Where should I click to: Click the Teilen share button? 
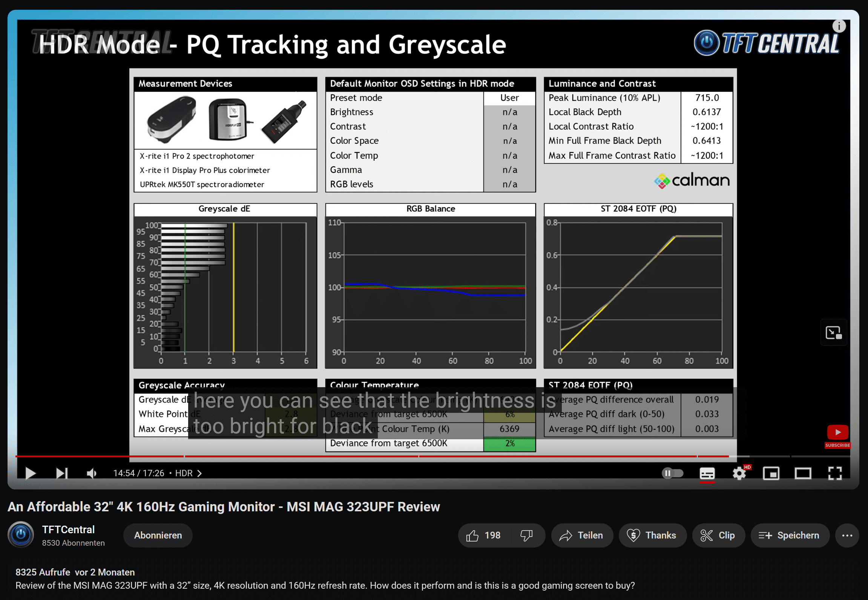tap(582, 535)
